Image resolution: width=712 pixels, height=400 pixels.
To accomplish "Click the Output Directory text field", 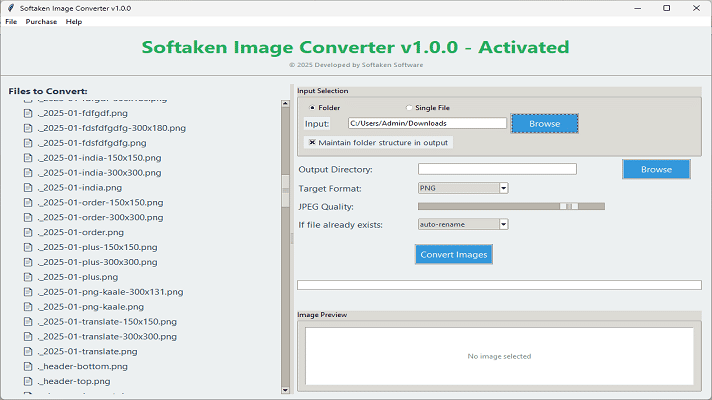I will [x=497, y=169].
